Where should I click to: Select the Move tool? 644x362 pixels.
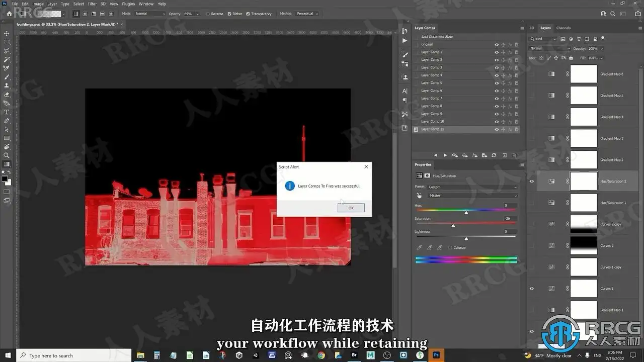coord(7,33)
